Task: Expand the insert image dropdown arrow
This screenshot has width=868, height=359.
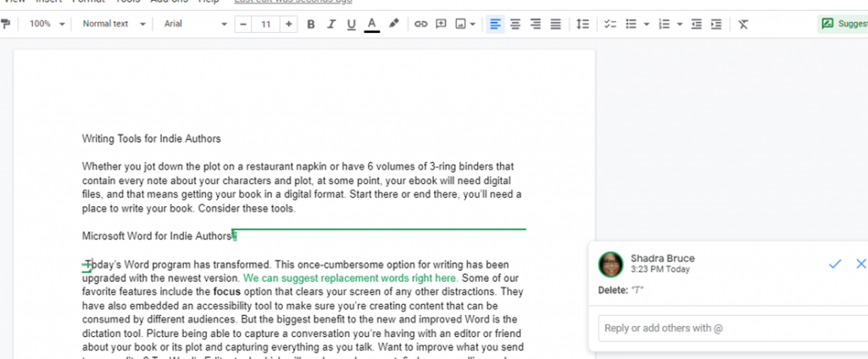Action: [x=473, y=24]
